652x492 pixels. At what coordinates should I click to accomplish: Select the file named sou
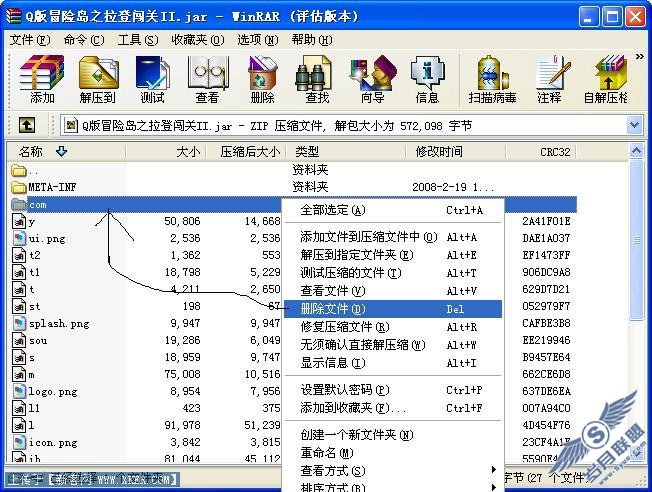[30, 341]
